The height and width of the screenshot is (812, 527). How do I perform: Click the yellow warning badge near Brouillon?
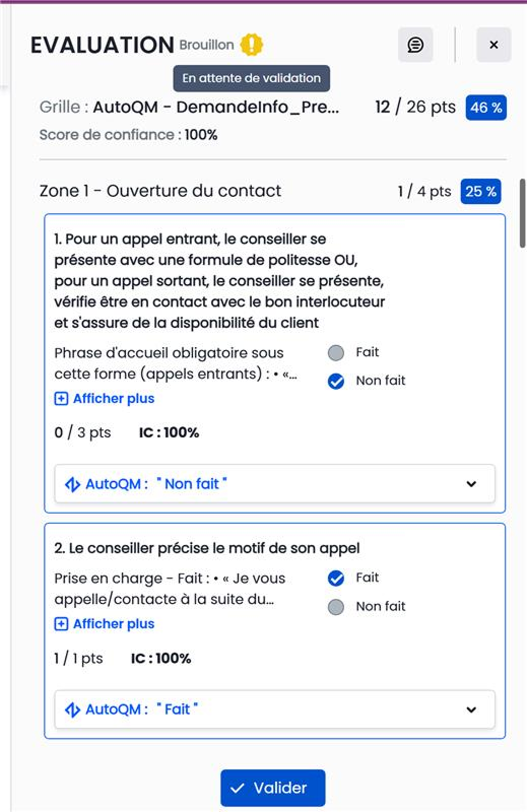pyautogui.click(x=251, y=45)
